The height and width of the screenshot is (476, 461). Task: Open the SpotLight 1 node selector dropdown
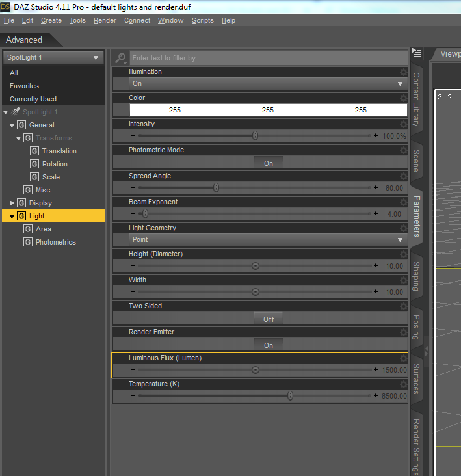(x=53, y=57)
